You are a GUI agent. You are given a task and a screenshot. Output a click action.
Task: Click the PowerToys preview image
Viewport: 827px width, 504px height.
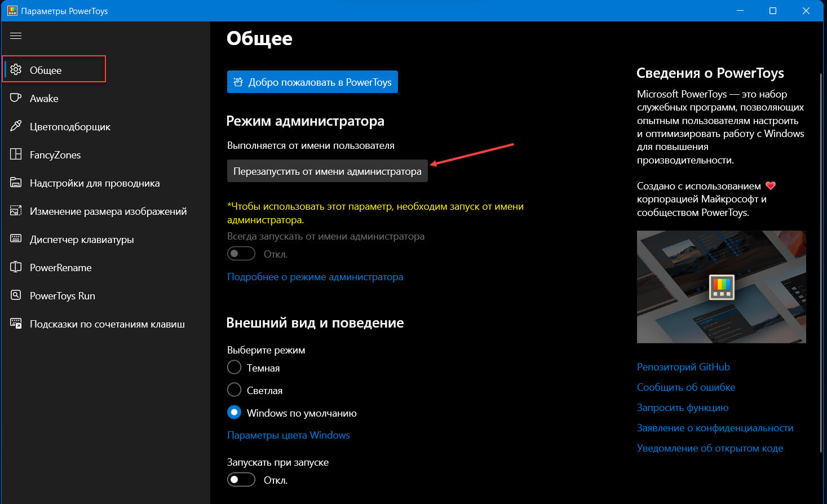point(722,287)
